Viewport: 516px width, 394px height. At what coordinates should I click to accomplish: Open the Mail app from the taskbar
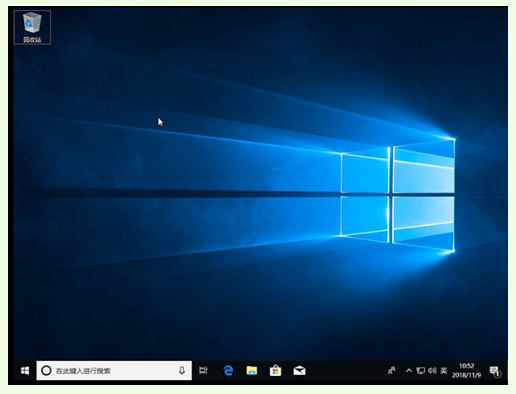pyautogui.click(x=299, y=370)
